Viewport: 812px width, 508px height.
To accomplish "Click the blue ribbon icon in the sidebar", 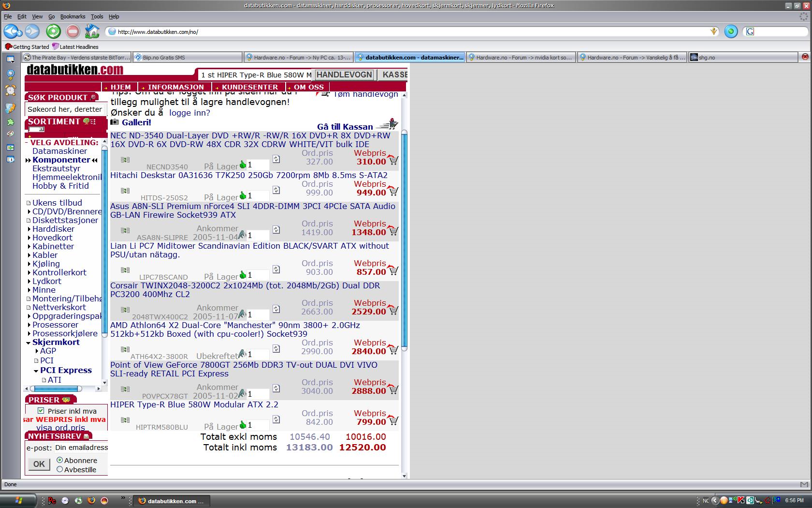I will click(10, 75).
